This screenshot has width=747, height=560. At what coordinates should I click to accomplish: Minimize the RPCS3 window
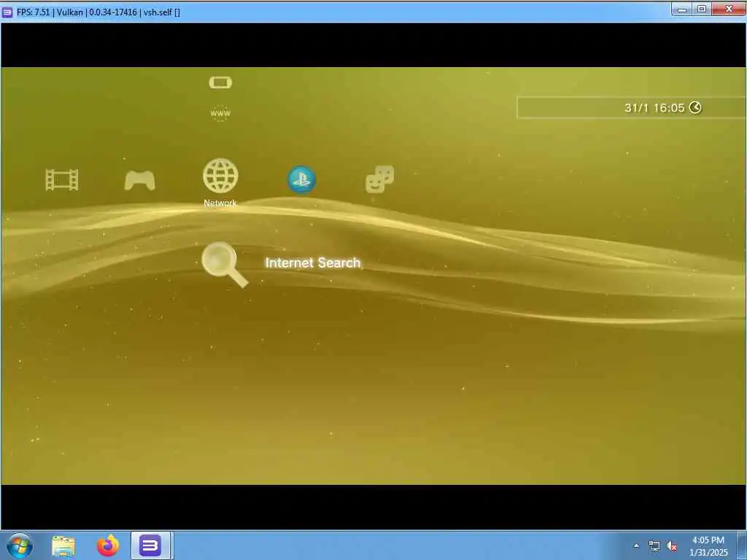tap(682, 9)
